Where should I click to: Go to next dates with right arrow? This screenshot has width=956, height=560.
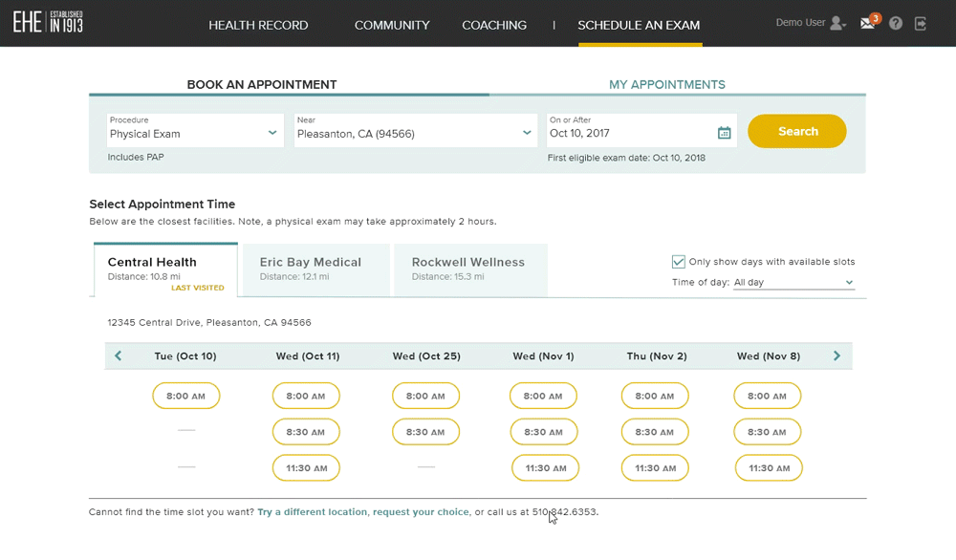point(836,355)
